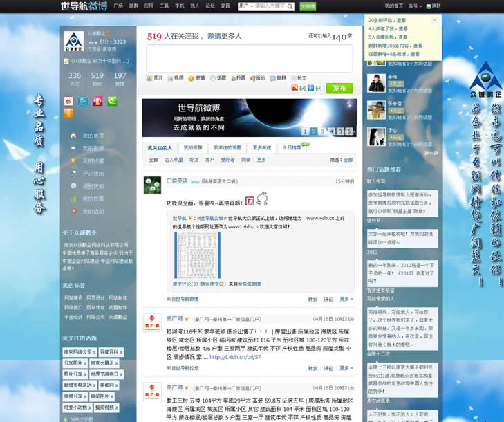This screenshot has height=422, width=504.
Task: Click the 投票 vote icon
Action: click(234, 78)
